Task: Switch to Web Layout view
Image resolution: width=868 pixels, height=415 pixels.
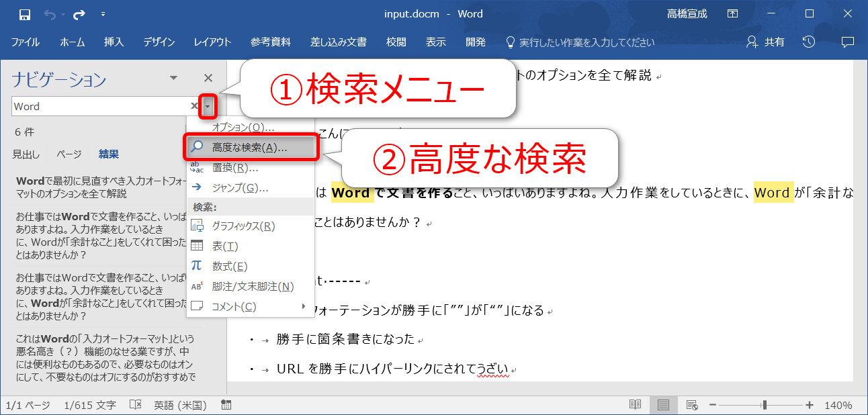Action: click(x=691, y=405)
